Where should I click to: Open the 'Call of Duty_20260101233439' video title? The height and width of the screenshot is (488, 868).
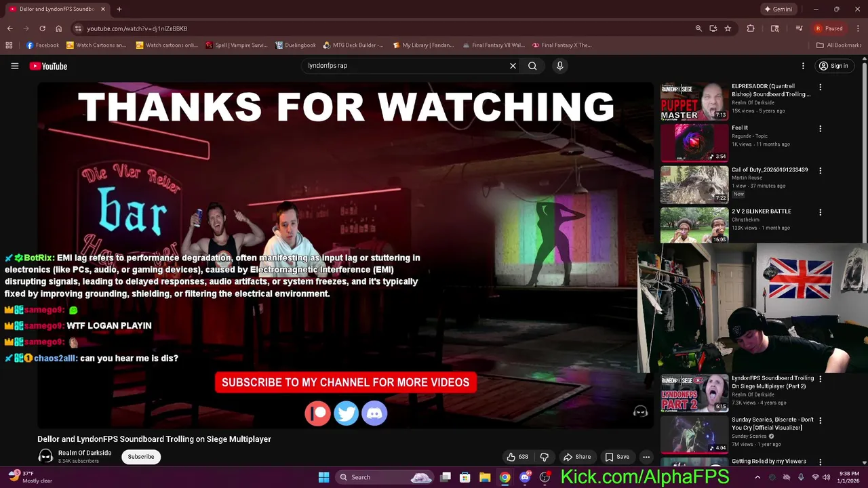tap(770, 170)
